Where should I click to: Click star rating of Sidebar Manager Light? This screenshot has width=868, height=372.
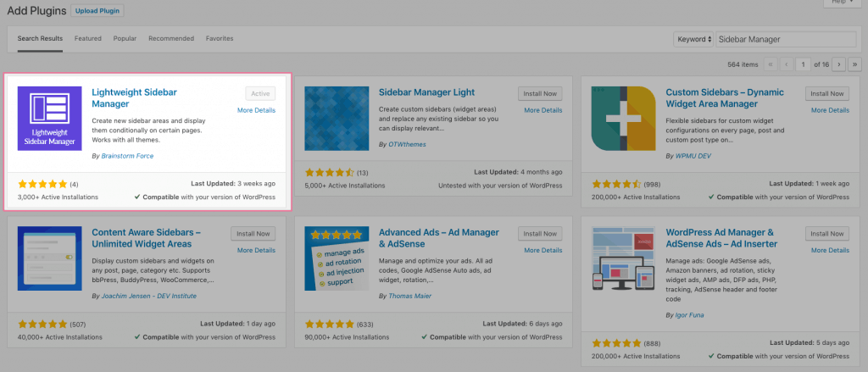(330, 172)
